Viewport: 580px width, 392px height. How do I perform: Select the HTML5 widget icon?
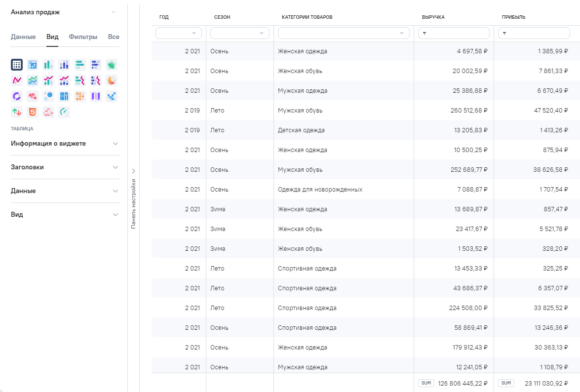(33, 112)
